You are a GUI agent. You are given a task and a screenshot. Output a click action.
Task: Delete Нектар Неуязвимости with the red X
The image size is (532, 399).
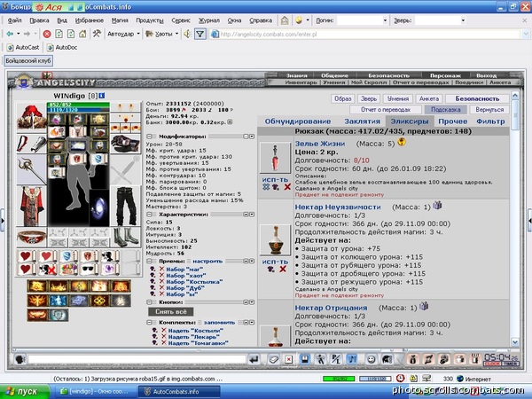tap(283, 269)
